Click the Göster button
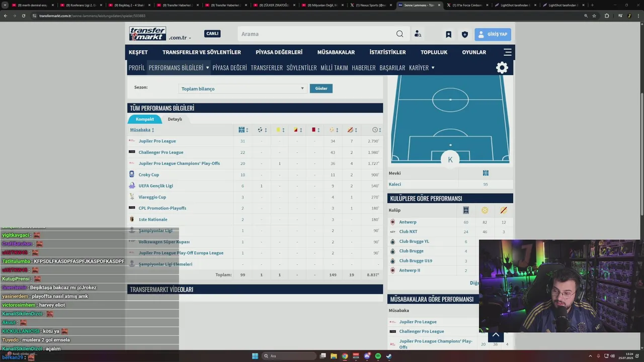Screen dimensions: 644x362 321,88
